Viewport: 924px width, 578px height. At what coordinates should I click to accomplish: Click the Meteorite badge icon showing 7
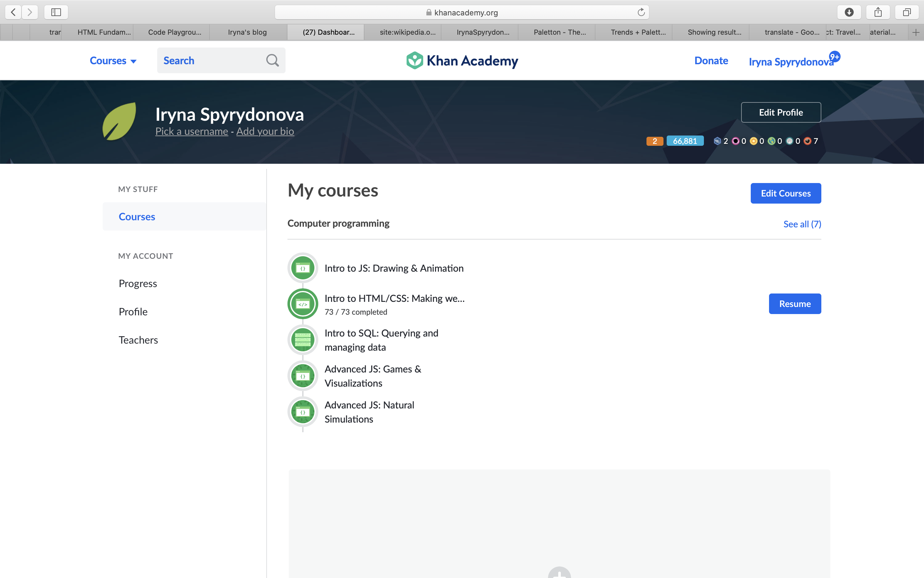(807, 141)
